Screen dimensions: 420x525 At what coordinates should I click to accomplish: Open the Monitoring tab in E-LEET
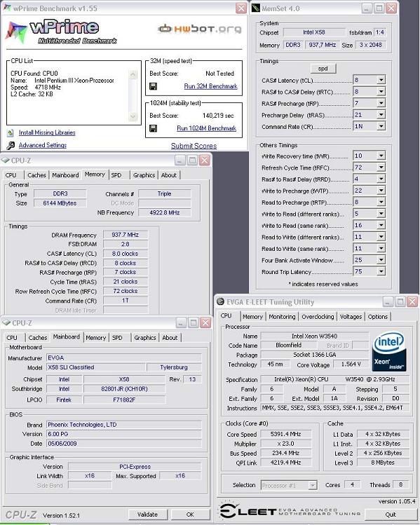[282, 317]
